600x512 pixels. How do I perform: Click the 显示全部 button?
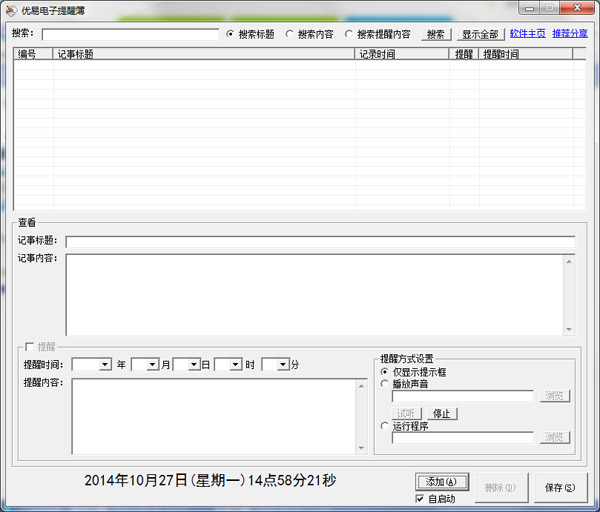click(481, 34)
